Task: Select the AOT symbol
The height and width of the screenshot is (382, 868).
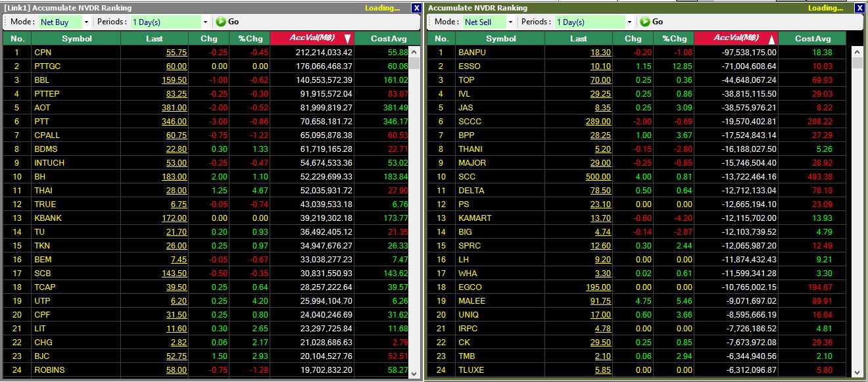Action: [x=43, y=107]
